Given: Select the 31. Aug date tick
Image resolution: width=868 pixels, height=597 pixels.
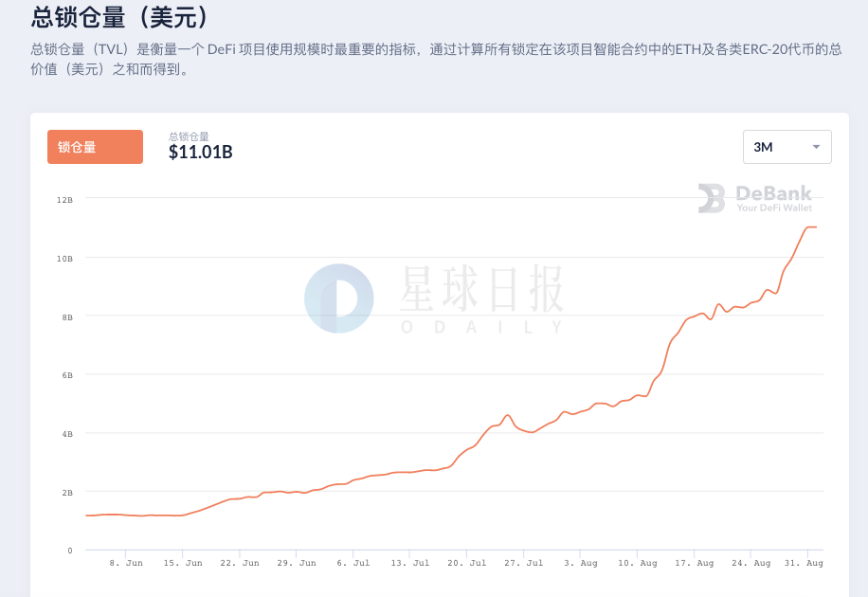Looking at the screenshot, I should click(804, 563).
